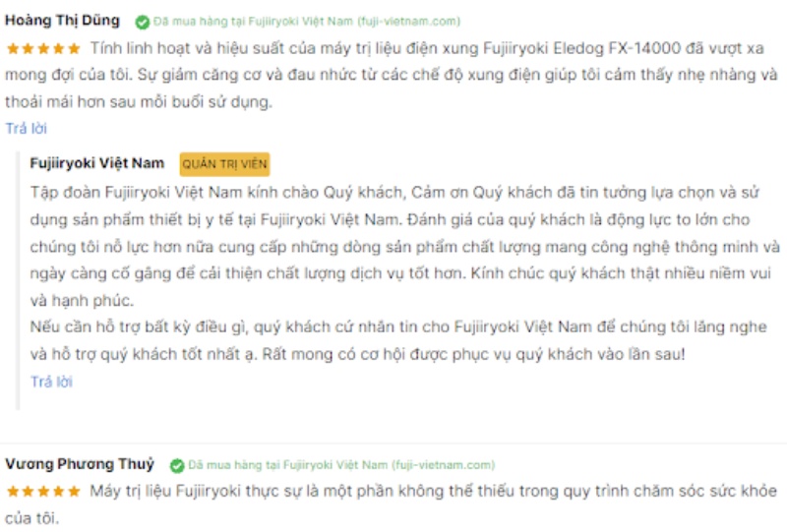Click the paragraph starting 'Nếu cần hỗ trợ'
Screen dimensions: 787x532
[x=398, y=340]
